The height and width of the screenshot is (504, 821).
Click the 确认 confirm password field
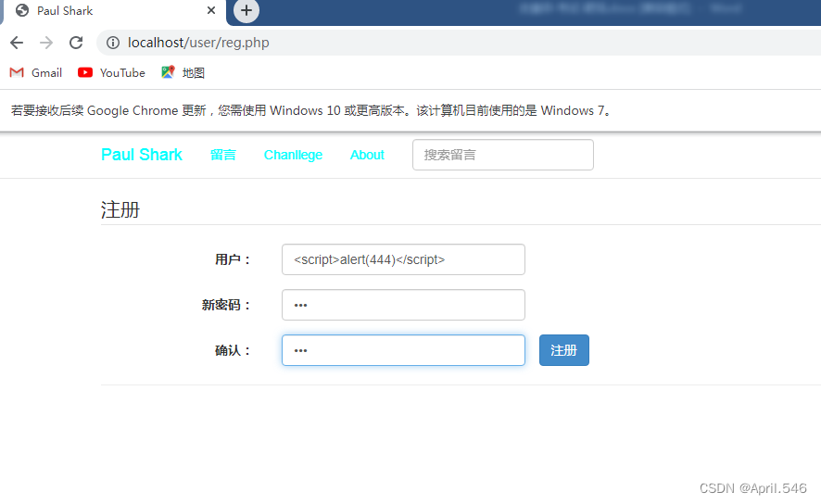tap(403, 350)
